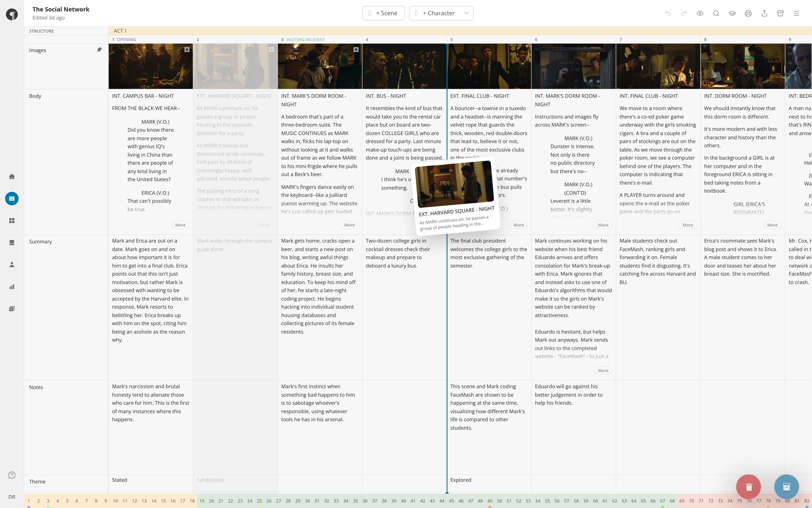
Task: Expand More in scene 7 body
Action: (x=687, y=225)
